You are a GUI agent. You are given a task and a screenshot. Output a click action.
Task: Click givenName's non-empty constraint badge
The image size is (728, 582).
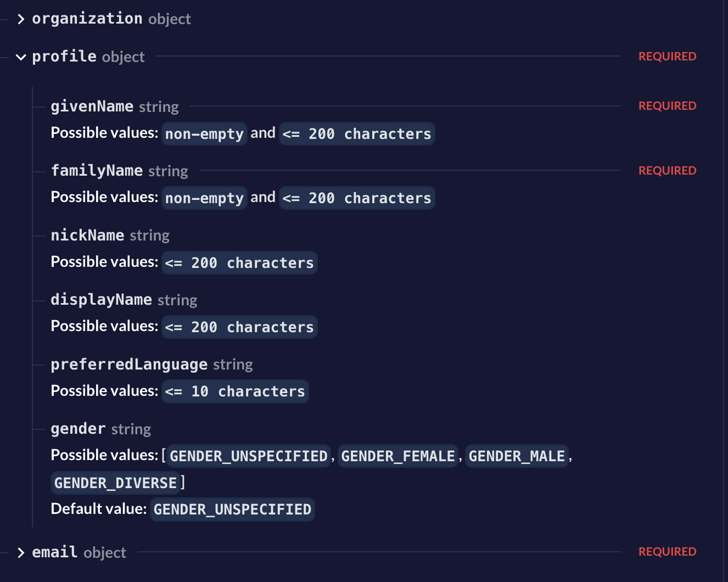point(204,134)
